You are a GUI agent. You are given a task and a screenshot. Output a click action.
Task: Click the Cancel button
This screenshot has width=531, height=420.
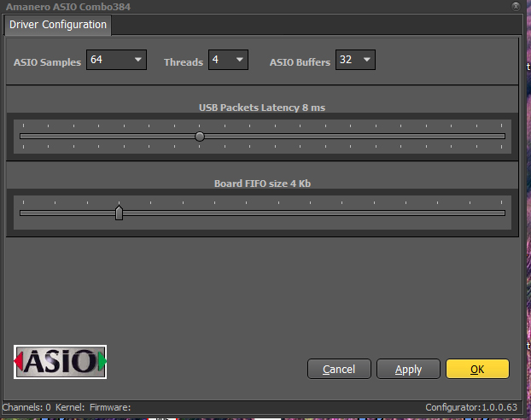(339, 369)
